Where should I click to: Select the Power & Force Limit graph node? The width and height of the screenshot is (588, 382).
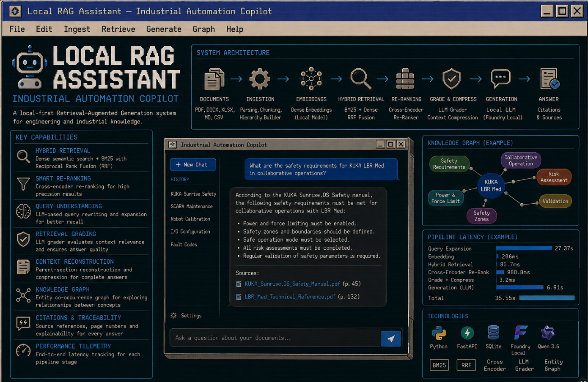(x=445, y=198)
